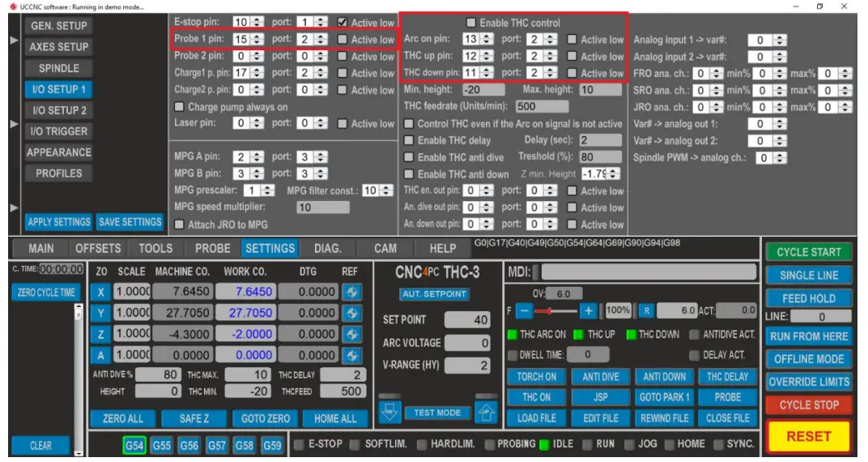Click the THC up arrow icon
This screenshot has height=462, width=868.
point(486,412)
